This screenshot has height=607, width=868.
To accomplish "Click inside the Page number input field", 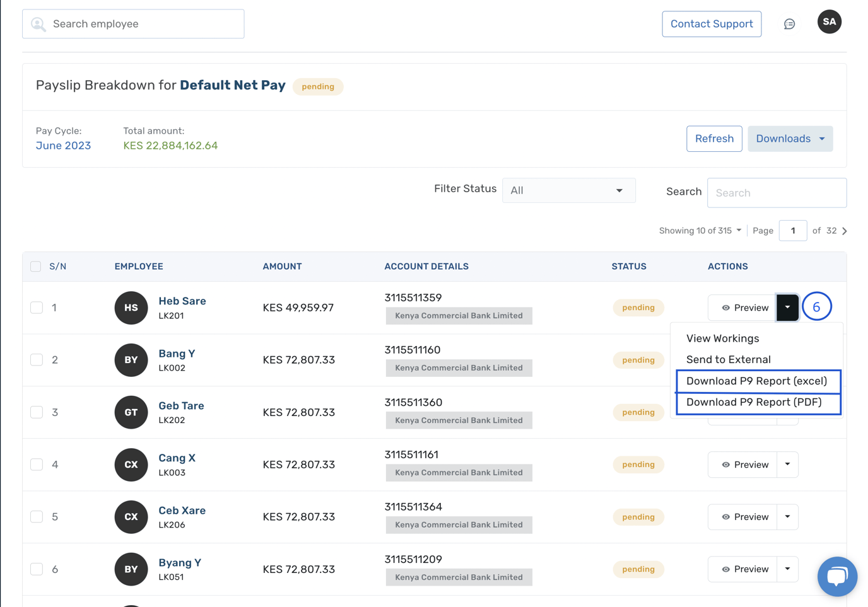I will coord(793,231).
